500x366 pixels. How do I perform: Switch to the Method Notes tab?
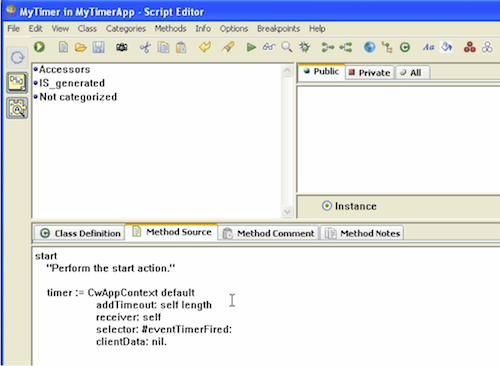pos(362,233)
